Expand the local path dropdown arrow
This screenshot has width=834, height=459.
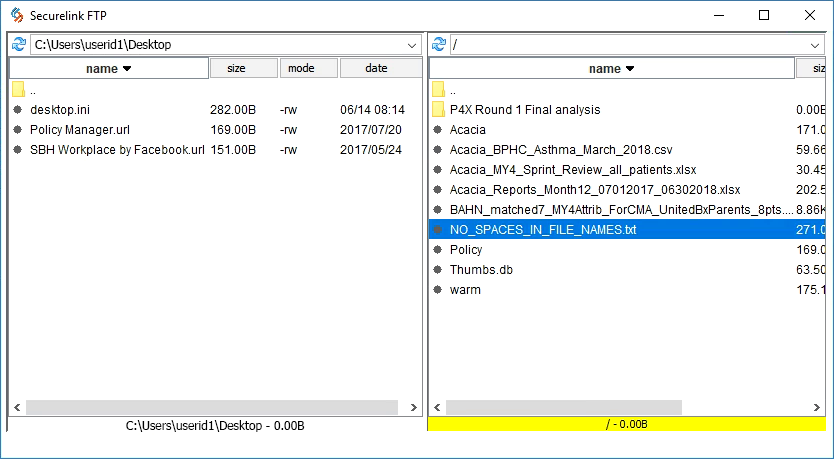pos(412,45)
